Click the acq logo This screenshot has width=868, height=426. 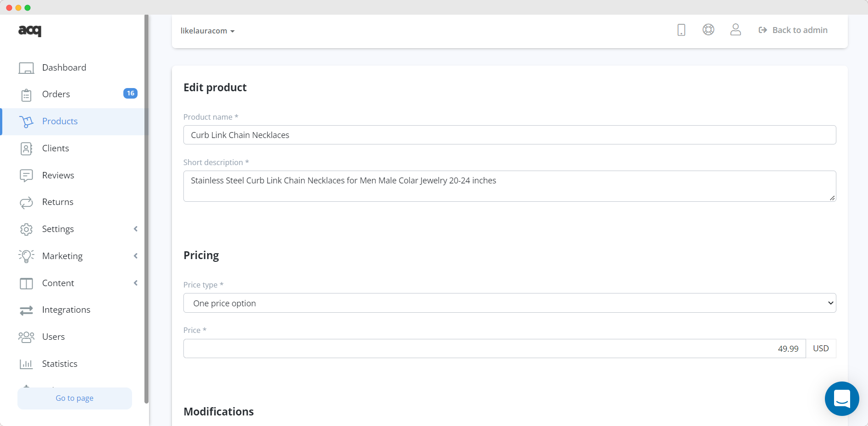(x=30, y=30)
